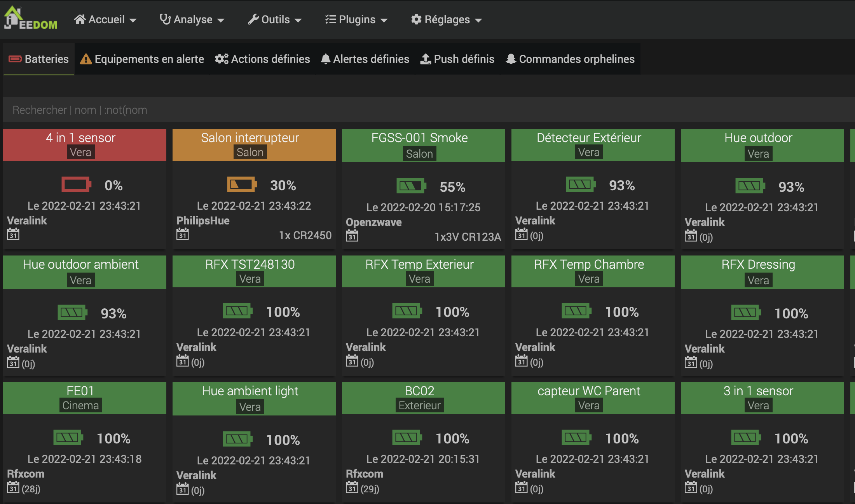Image resolution: width=855 pixels, height=504 pixels.
Task: Click calendar icon on Hue ambient light card
Action: pyautogui.click(x=183, y=489)
